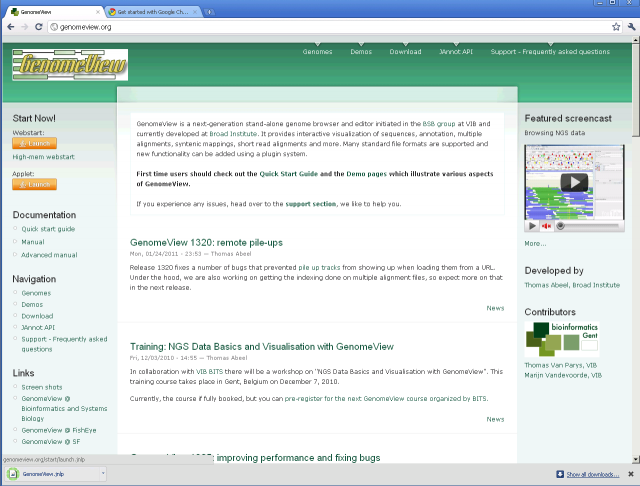Image resolution: width=640 pixels, height=486 pixels.
Task: Expand the GenomeView.jnlp download dropdown arrow
Action: pos(103,474)
